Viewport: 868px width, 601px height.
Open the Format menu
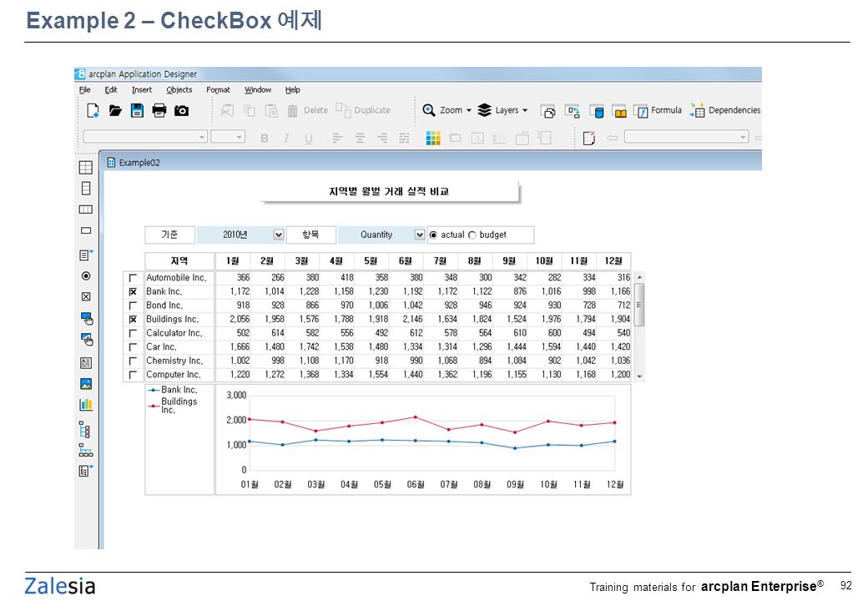point(218,89)
